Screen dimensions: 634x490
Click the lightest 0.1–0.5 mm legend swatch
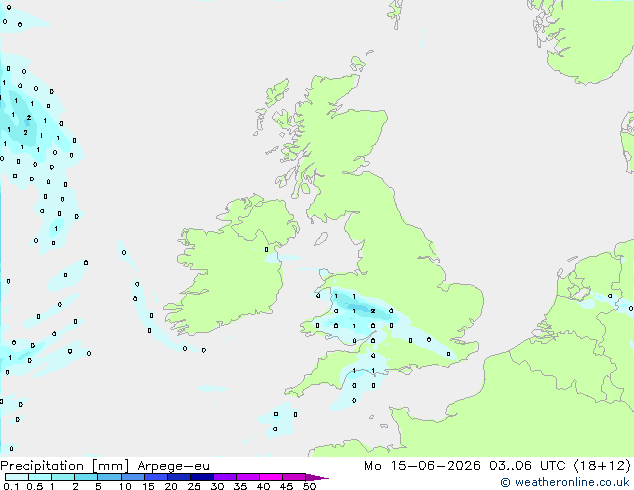point(17,477)
